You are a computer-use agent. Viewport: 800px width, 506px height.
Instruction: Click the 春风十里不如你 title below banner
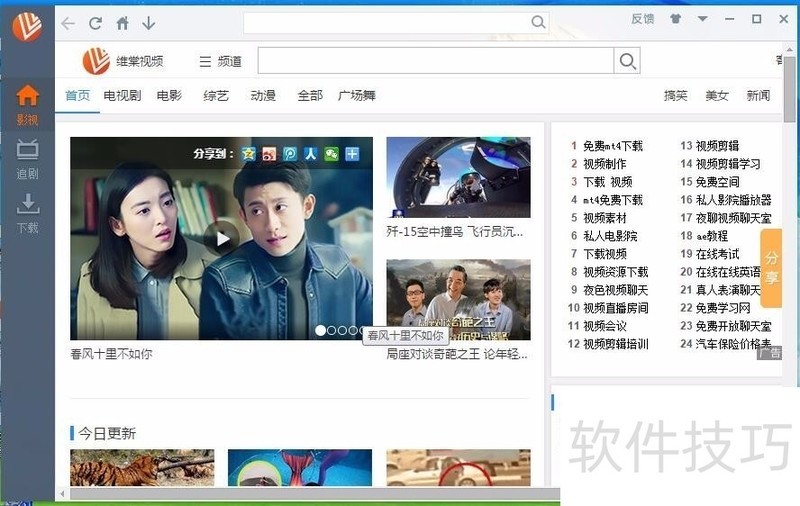(111, 353)
